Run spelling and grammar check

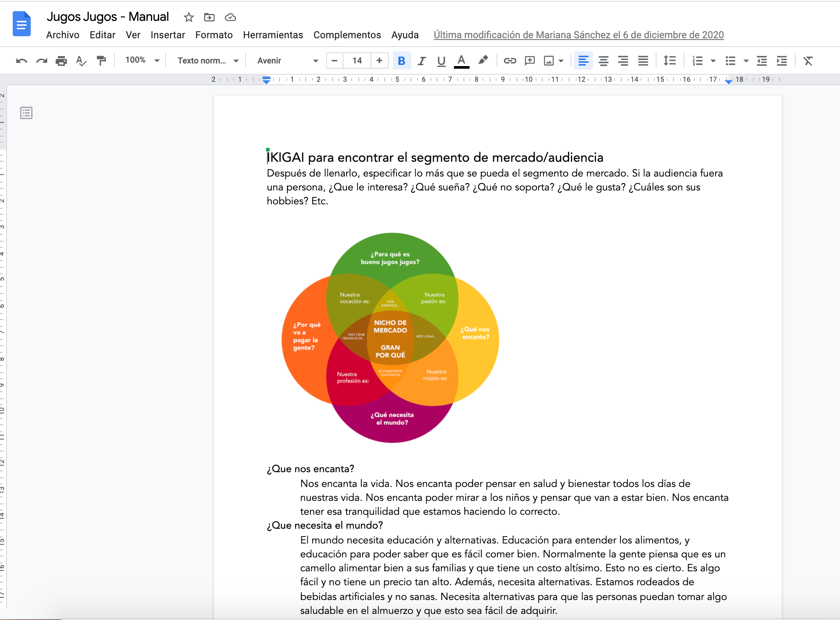pos(81,61)
